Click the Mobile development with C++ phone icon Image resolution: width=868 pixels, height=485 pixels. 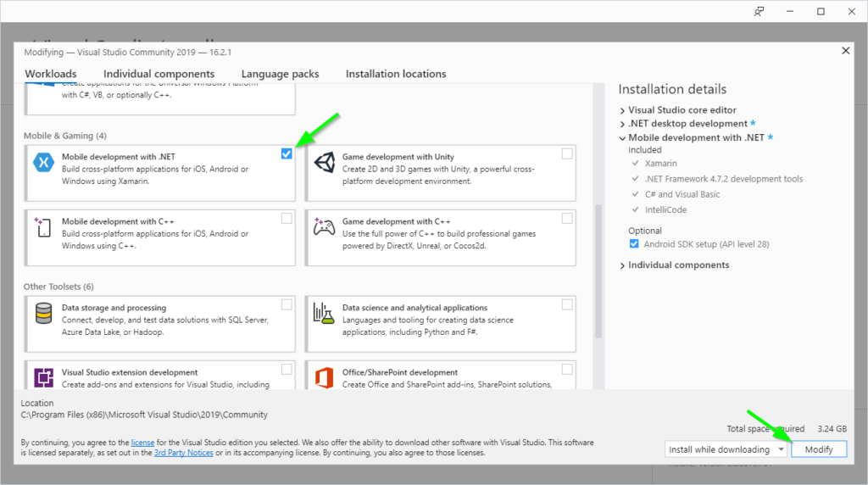point(42,227)
